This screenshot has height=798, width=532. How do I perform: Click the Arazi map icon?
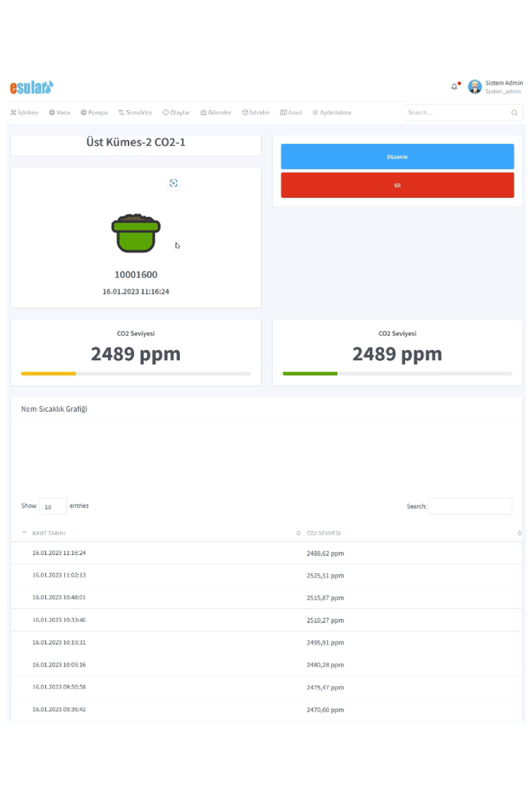pos(283,112)
